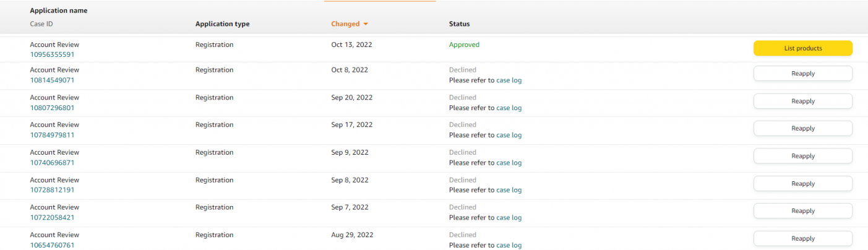Open case ID 10814549071

52,80
